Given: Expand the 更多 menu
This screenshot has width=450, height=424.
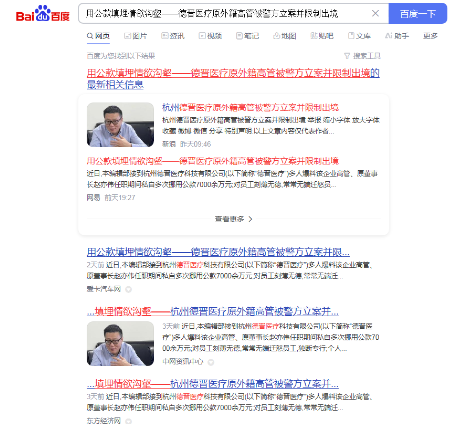Looking at the screenshot, I should [430, 36].
